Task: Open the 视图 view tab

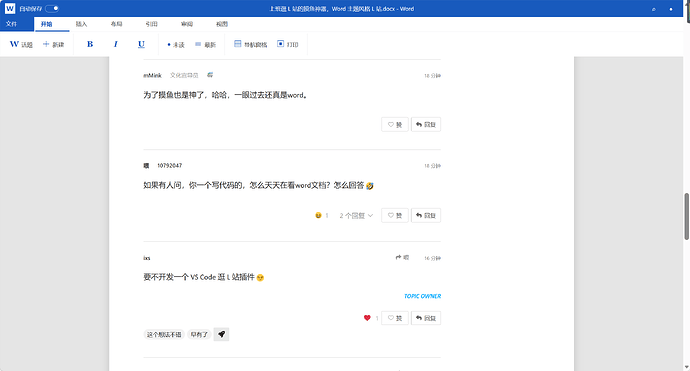Action: pos(222,24)
